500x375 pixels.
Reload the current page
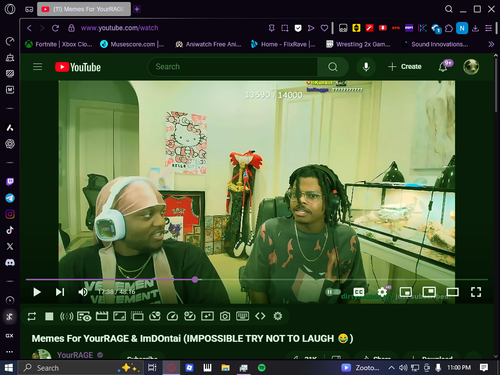[55, 28]
